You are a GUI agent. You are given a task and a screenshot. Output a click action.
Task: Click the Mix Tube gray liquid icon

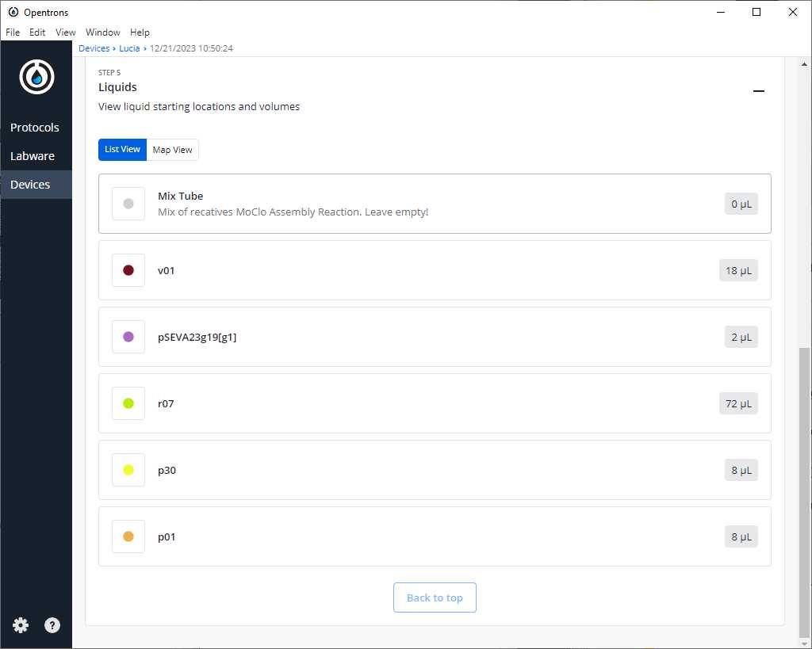[x=128, y=204]
